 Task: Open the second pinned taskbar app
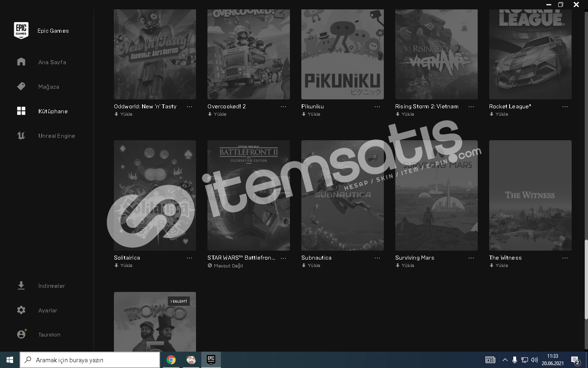point(191,360)
